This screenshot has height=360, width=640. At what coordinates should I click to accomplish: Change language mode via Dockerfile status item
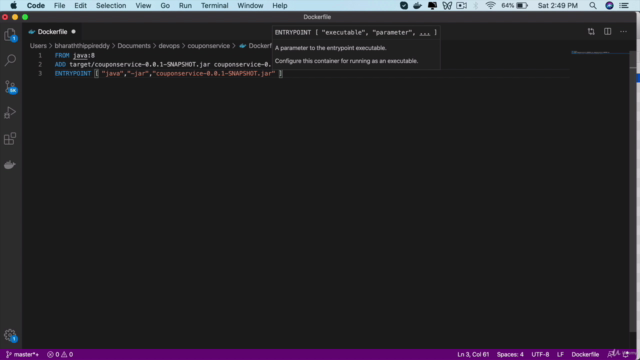[585, 354]
